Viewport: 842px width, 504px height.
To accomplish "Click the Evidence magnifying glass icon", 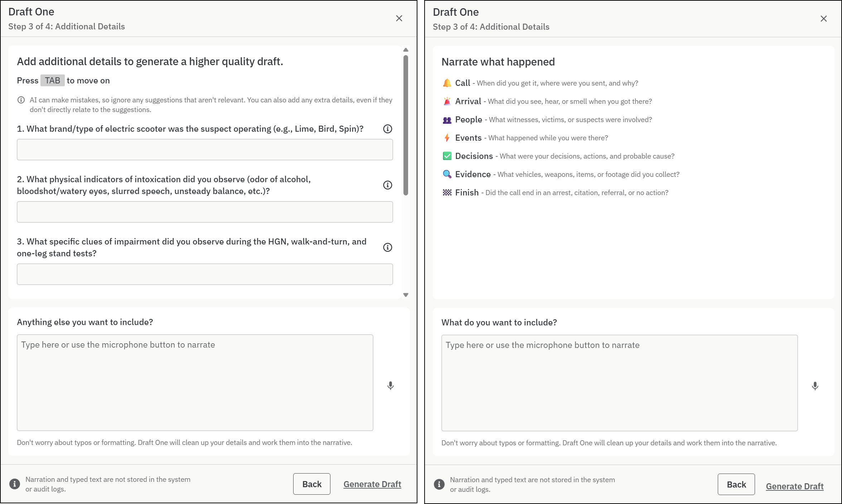I will pyautogui.click(x=447, y=174).
